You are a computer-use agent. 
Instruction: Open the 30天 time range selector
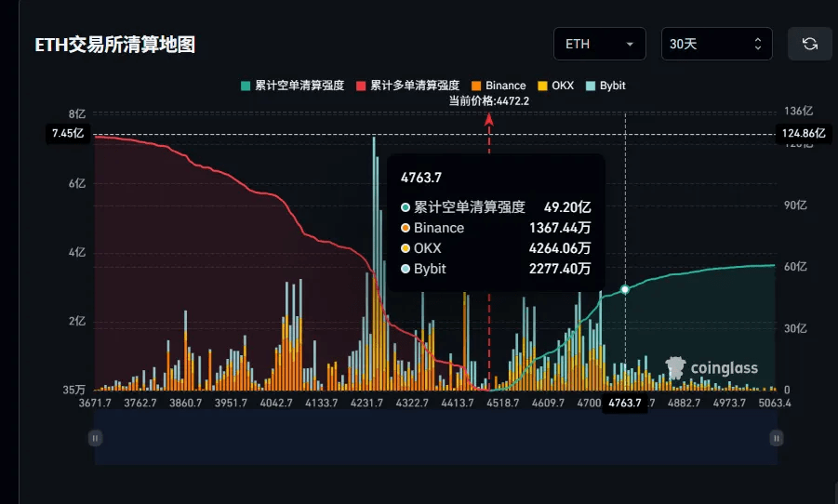[717, 44]
